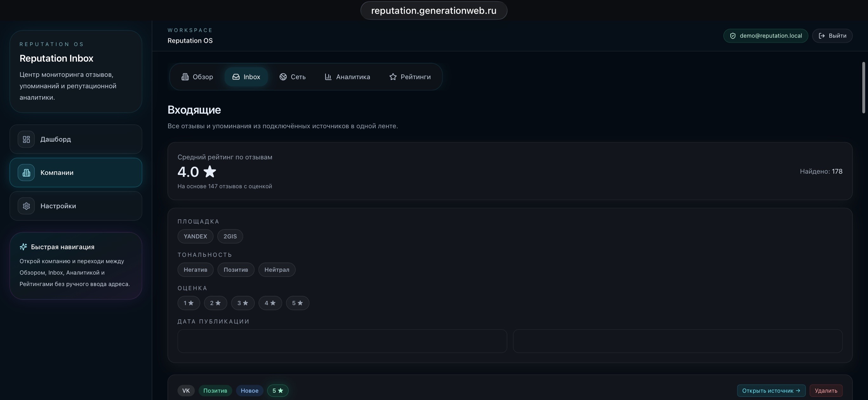Click the Входящие heading
Image resolution: width=868 pixels, height=400 pixels.
click(x=194, y=110)
